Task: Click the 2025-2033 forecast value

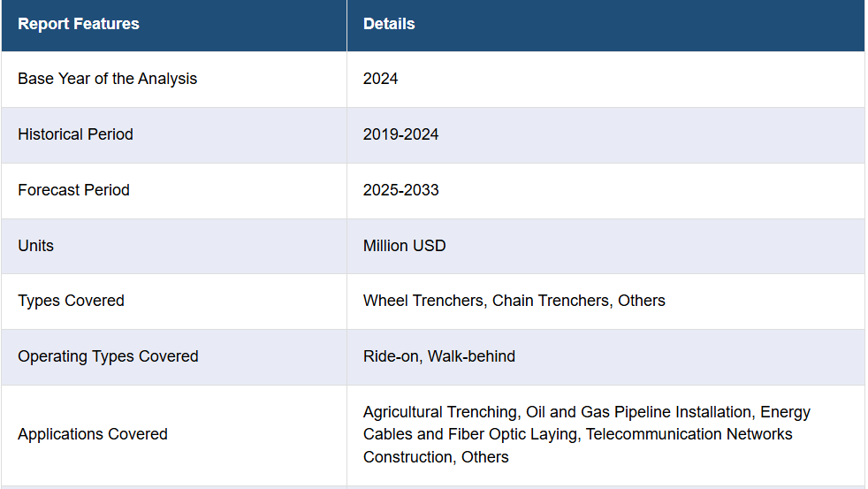Action: [400, 190]
